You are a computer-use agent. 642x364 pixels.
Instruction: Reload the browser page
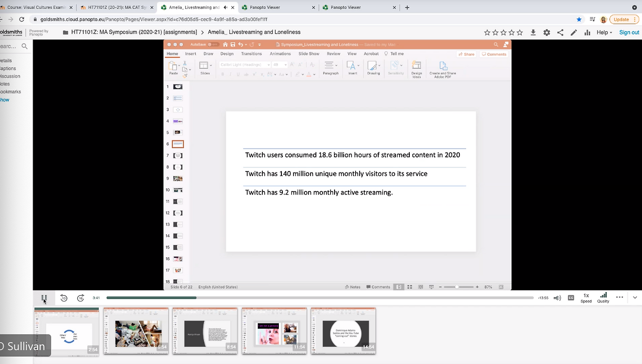click(22, 19)
